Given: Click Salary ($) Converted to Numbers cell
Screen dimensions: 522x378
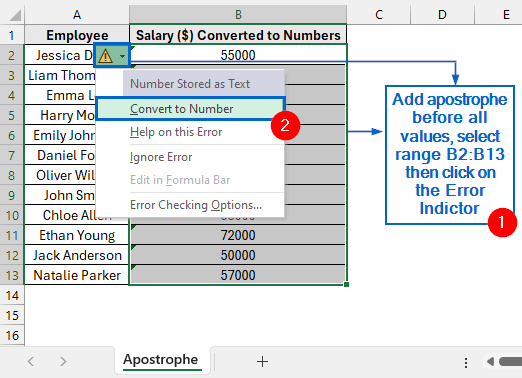Looking at the screenshot, I should point(238,35).
